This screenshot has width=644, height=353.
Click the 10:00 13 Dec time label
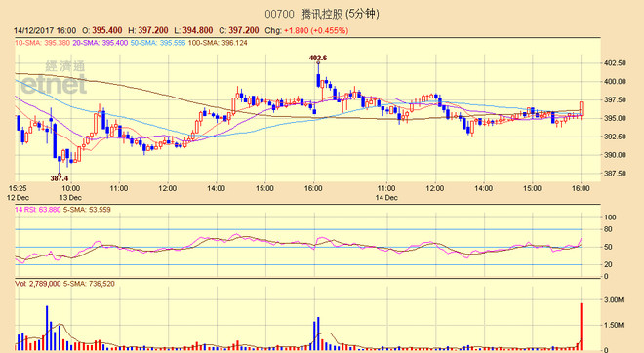[x=70, y=193]
